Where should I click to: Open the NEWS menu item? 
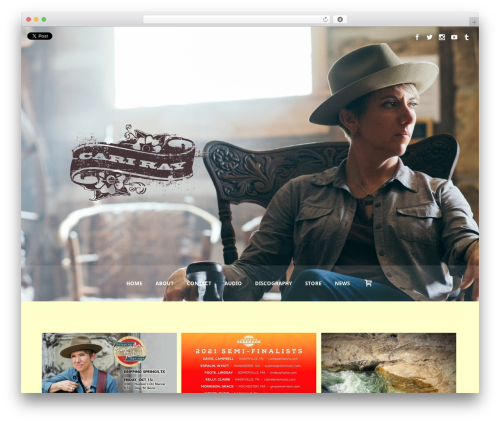tap(342, 283)
